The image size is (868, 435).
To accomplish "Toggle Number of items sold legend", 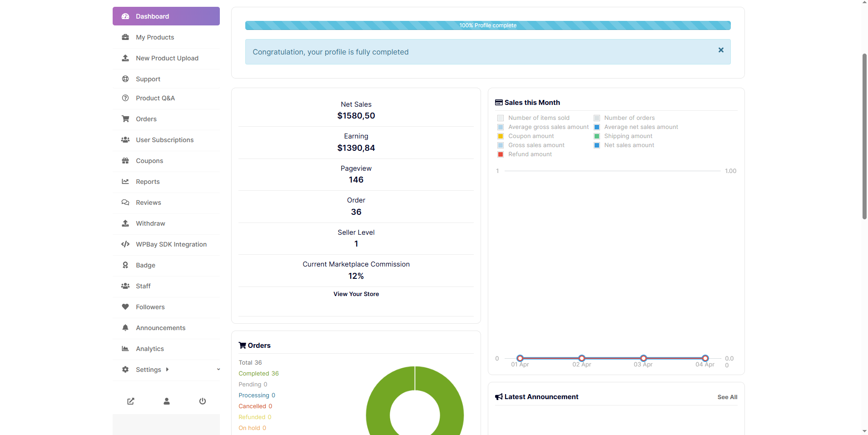I will pos(533,118).
